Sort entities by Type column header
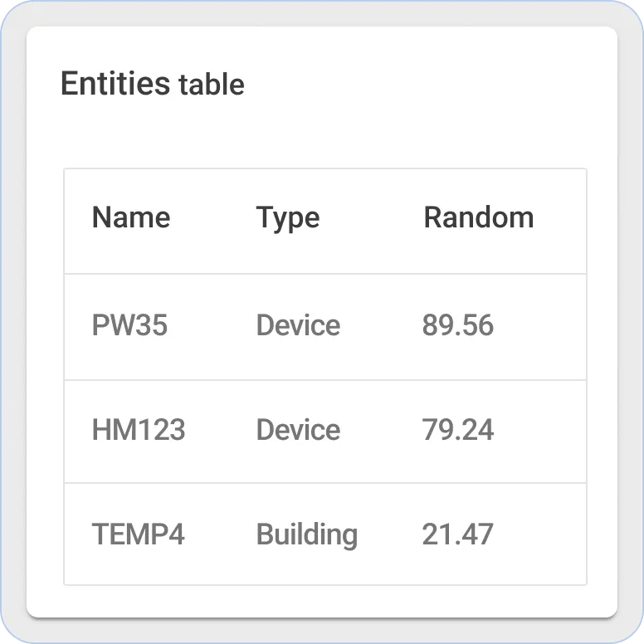This screenshot has height=644, width=644. point(287,217)
